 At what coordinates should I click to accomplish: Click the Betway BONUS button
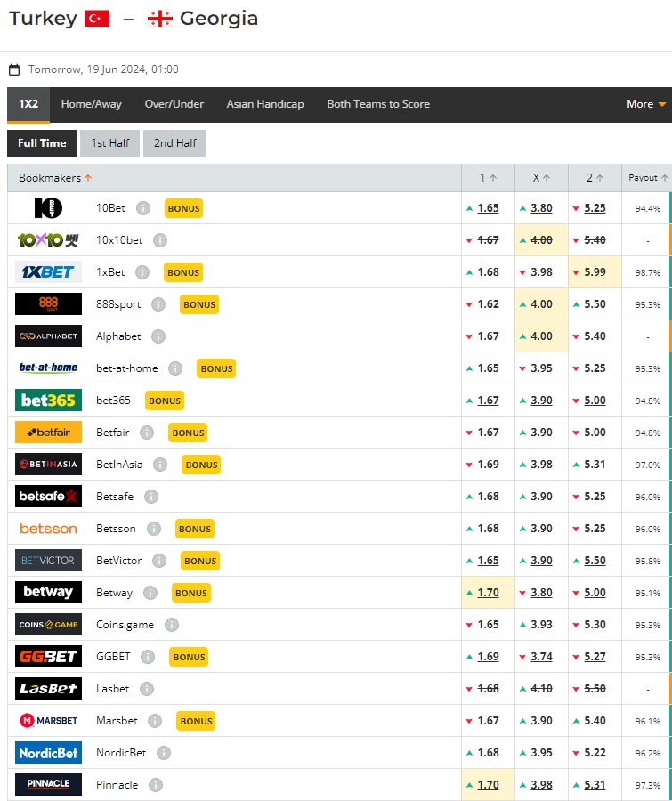191,593
